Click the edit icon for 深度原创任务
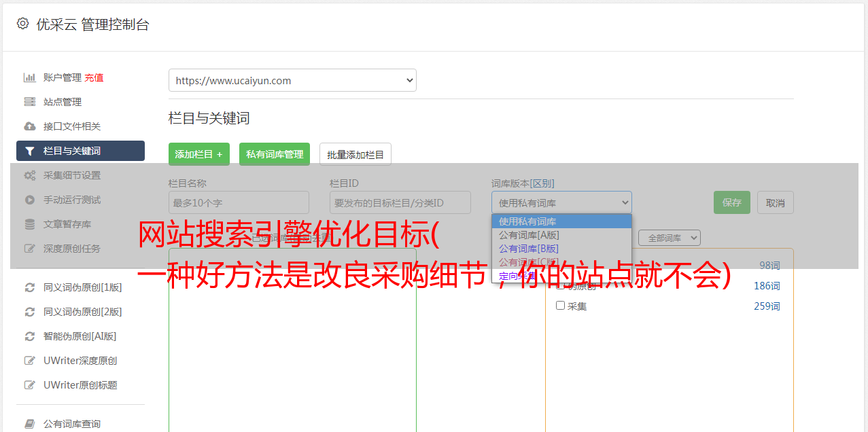868x432 pixels. [30, 249]
